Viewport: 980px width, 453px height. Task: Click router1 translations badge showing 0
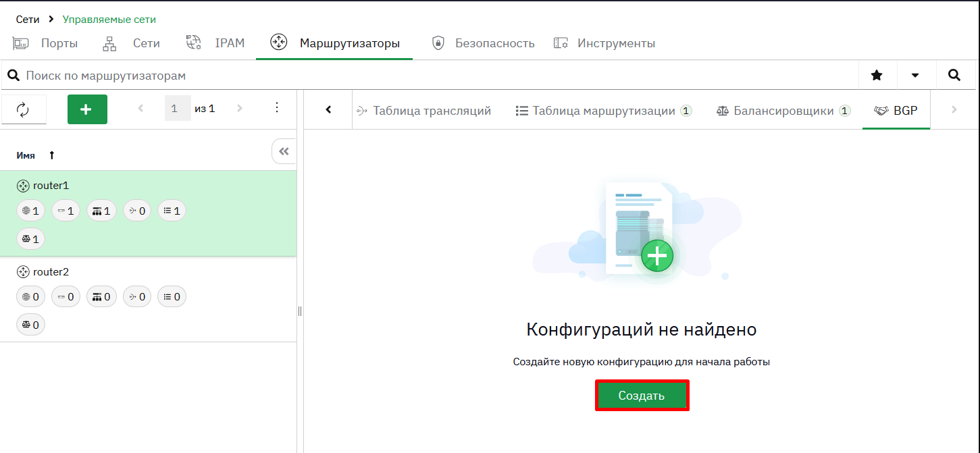pyautogui.click(x=137, y=211)
